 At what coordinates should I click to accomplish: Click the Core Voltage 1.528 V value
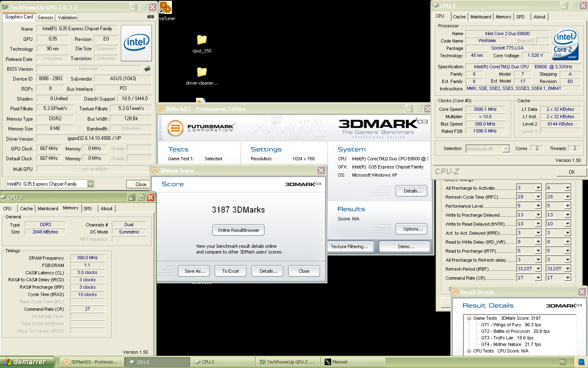[535, 55]
